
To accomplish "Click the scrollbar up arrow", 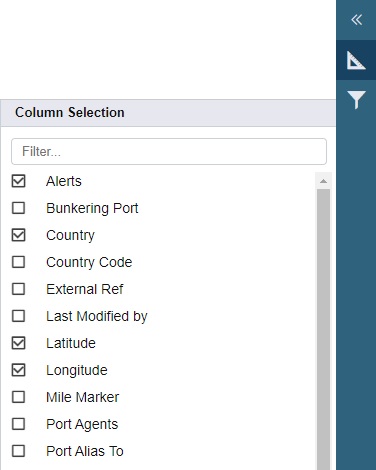I will coord(323,181).
